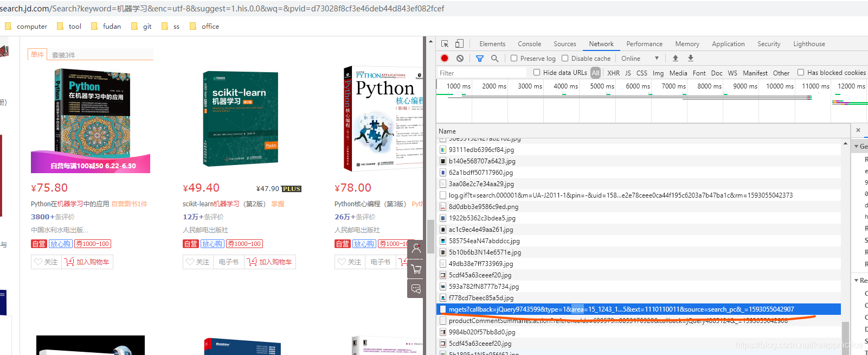The width and height of the screenshot is (868, 355).
Task: Click 加入购物车 for the ¥75.80 book
Action: point(87,262)
